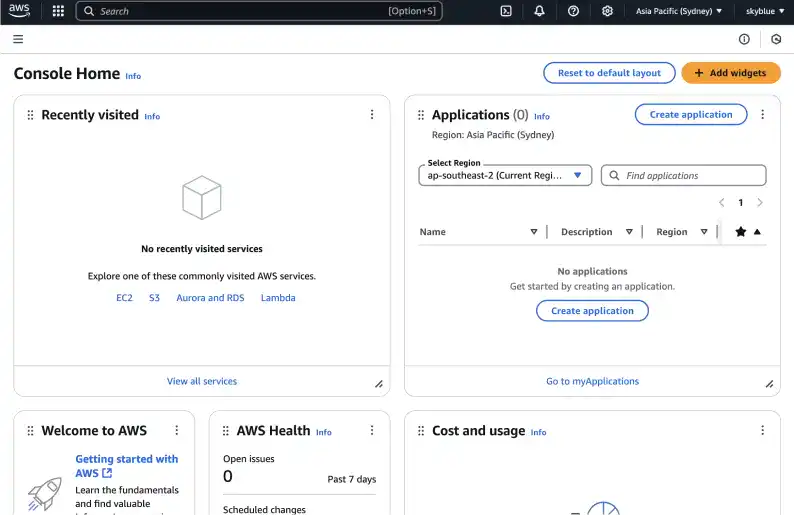This screenshot has width=794, height=515.
Task: Open Go to myApplications link
Action: 592,381
